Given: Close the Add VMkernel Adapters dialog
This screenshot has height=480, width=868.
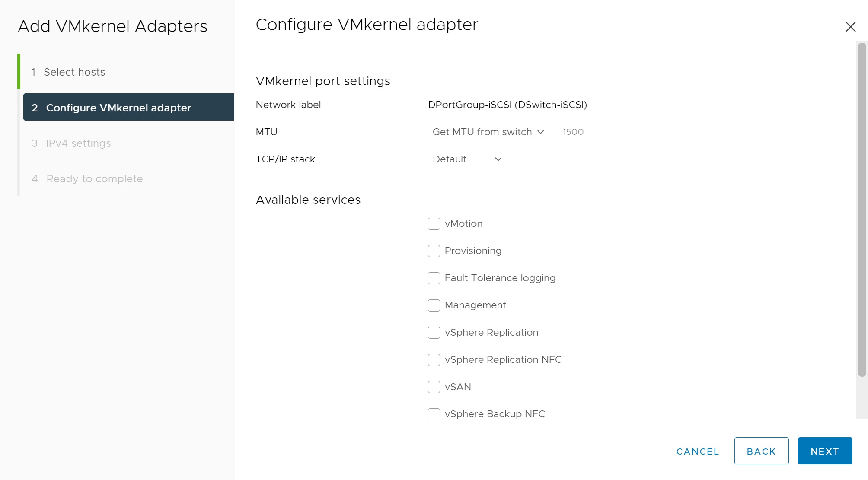Looking at the screenshot, I should tap(850, 27).
